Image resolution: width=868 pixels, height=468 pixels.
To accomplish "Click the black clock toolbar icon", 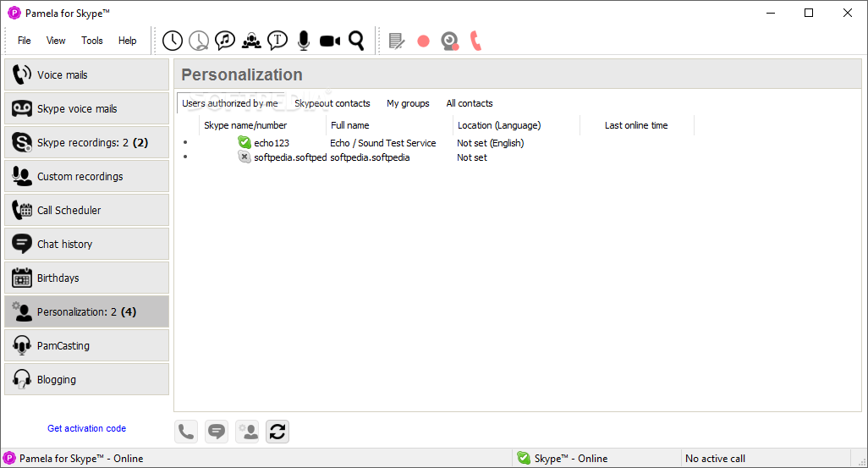I will [173, 41].
